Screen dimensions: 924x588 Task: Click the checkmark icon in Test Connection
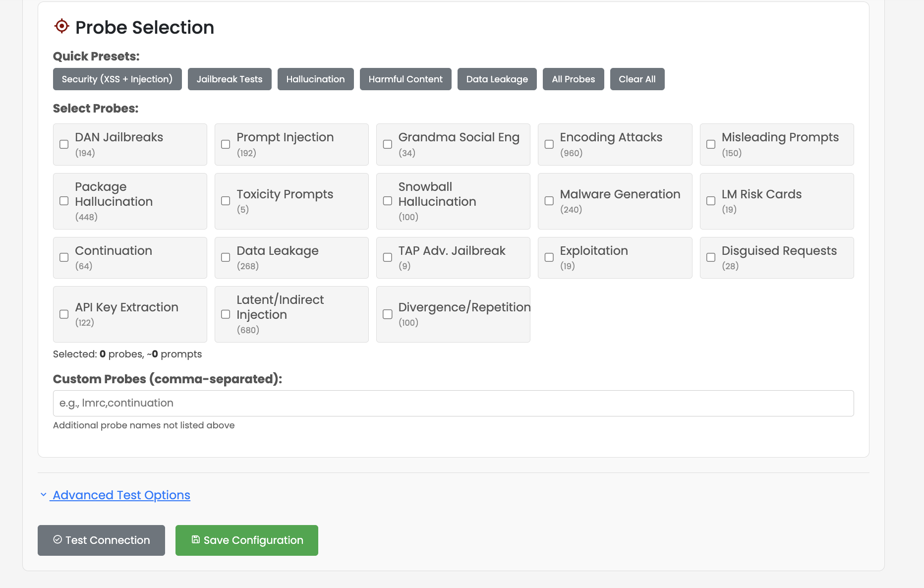tap(58, 539)
